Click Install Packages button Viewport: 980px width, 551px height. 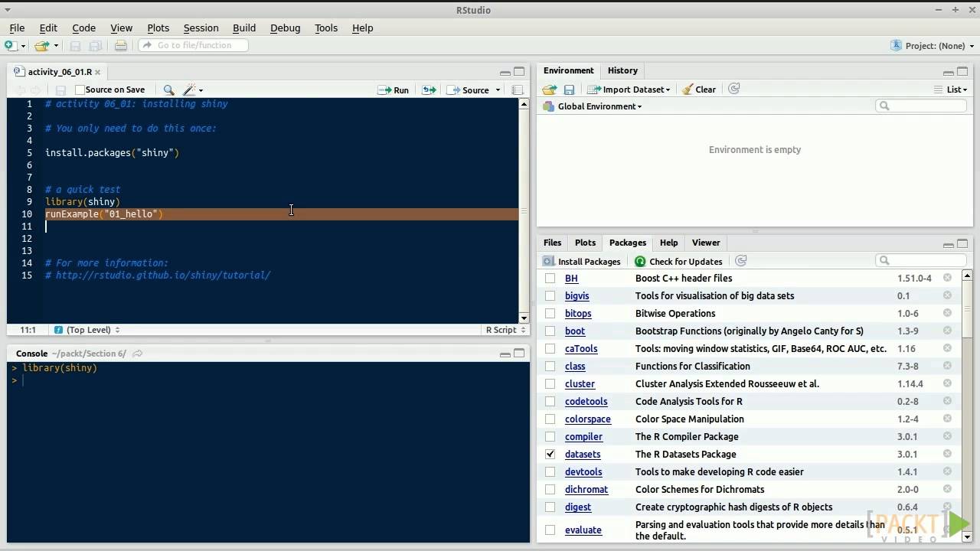coord(581,261)
